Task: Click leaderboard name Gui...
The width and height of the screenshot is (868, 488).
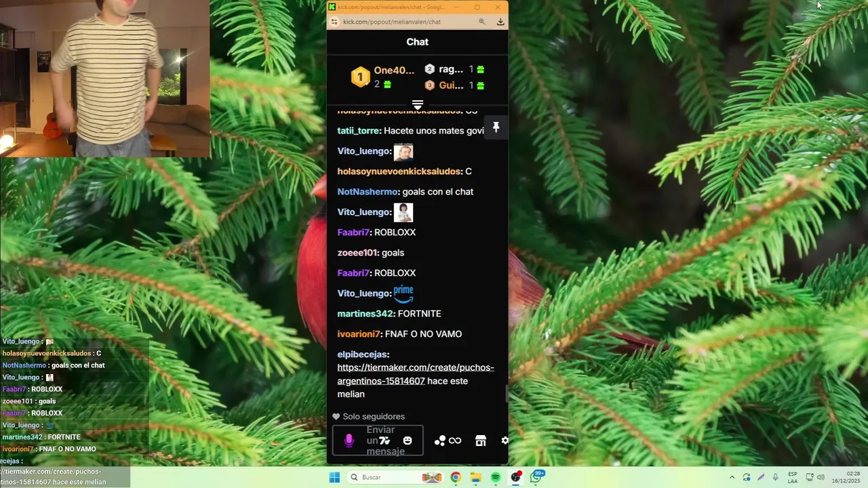Action: pyautogui.click(x=451, y=85)
